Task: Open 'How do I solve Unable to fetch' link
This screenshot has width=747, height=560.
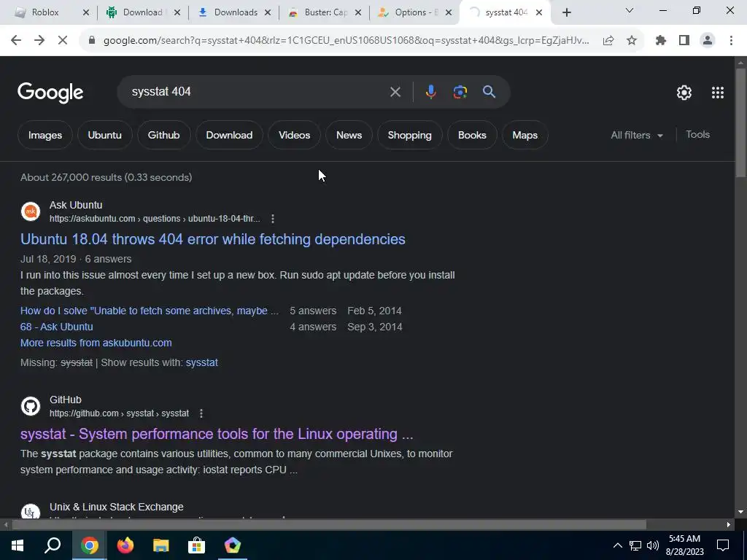Action: click(150, 311)
